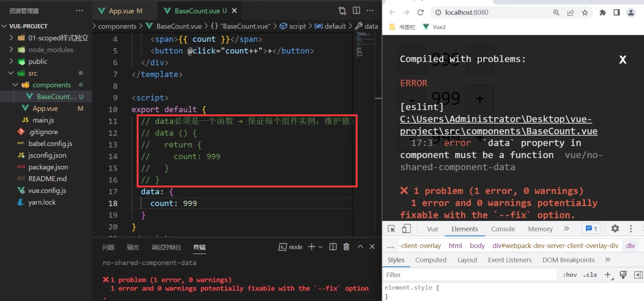The height and width of the screenshot is (301, 644).
Task: Click script breadcrumb segment
Action: (x=293, y=26)
